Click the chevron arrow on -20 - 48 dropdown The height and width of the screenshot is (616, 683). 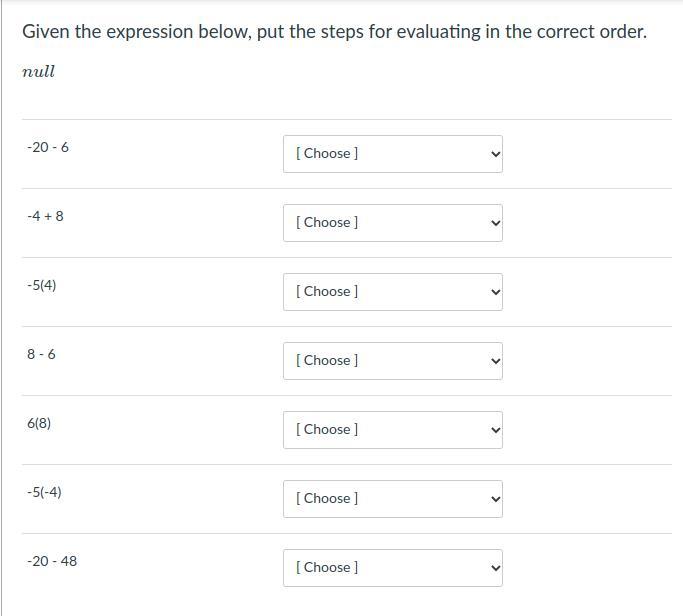tap(493, 569)
